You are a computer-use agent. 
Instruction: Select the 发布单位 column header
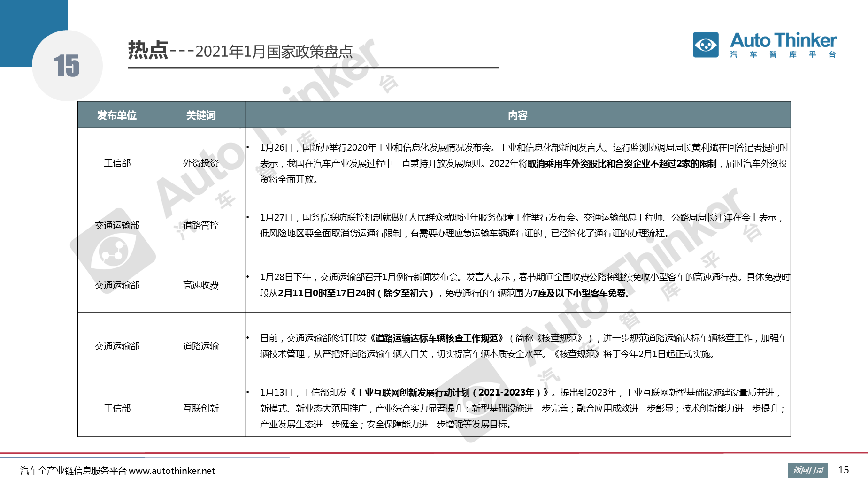pyautogui.click(x=117, y=115)
